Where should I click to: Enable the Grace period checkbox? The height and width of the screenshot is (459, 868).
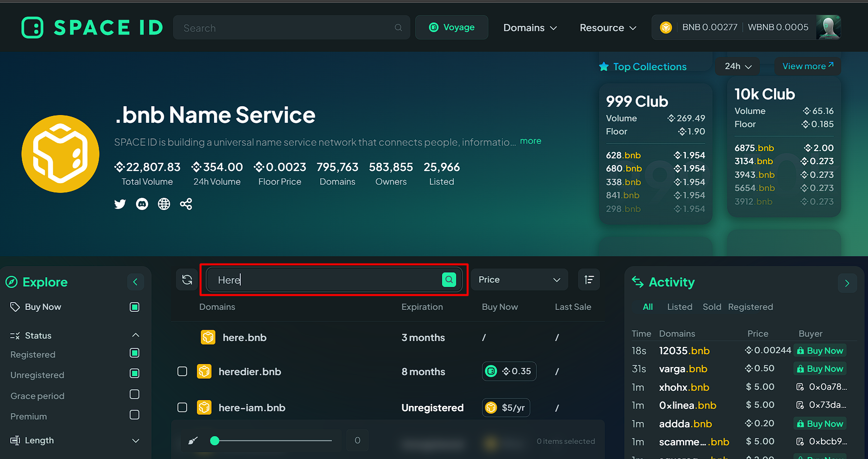[135, 394]
